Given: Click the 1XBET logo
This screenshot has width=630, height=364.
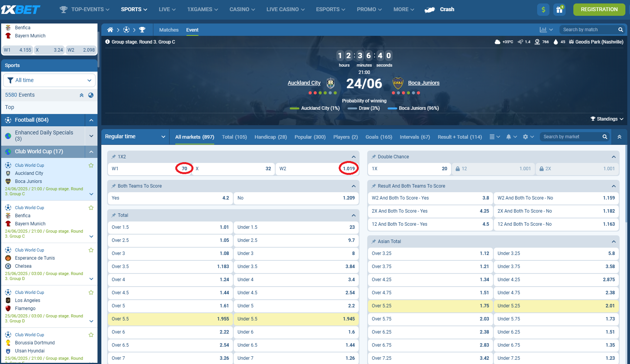Looking at the screenshot, I should tap(20, 9).
